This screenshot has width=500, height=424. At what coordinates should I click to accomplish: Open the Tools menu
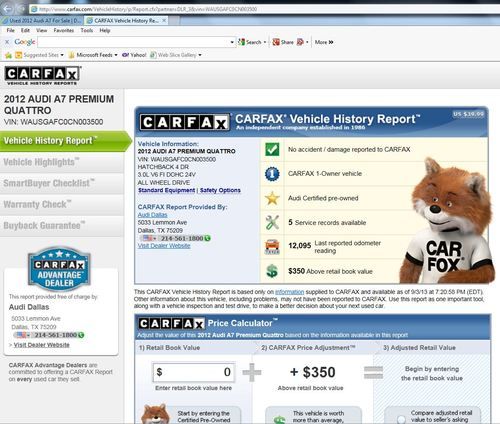[87, 30]
